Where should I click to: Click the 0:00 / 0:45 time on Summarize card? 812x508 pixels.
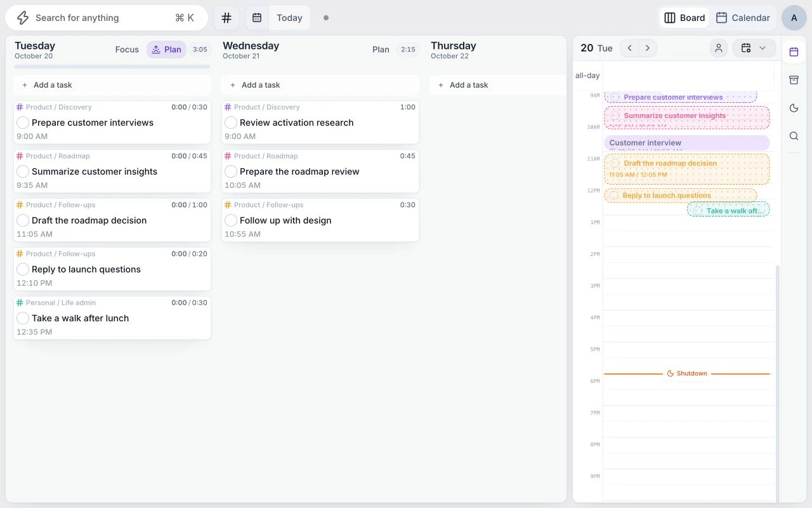pyautogui.click(x=189, y=156)
